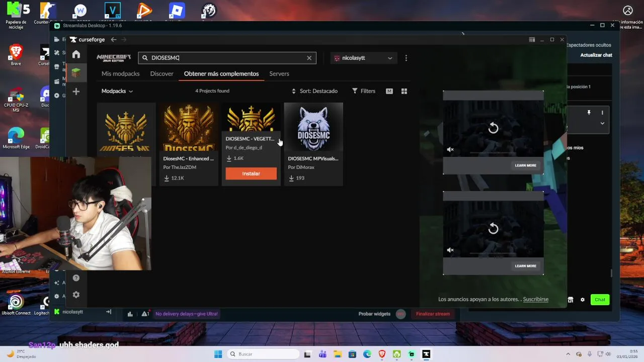Click the pin icon in Streamlabs chat
The image size is (644, 362).
click(589, 113)
